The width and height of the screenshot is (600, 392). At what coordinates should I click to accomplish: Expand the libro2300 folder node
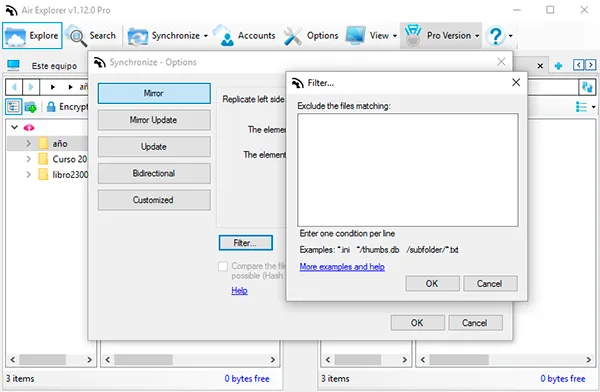pyautogui.click(x=28, y=175)
